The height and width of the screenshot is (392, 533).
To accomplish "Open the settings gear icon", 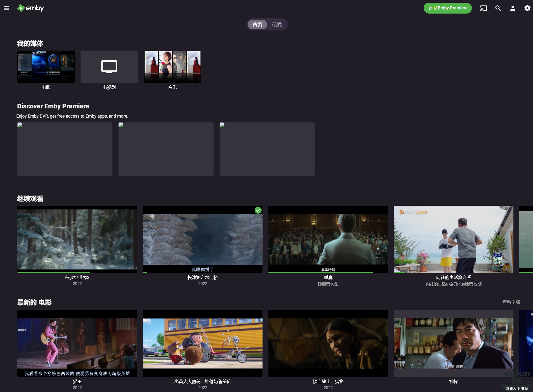I will (x=527, y=8).
